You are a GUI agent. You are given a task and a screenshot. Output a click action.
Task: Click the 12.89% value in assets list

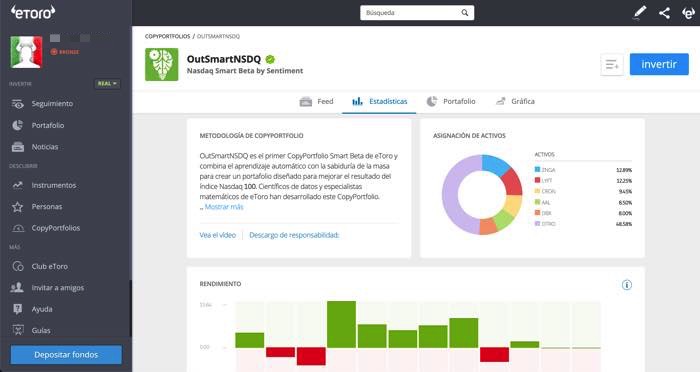tap(624, 170)
